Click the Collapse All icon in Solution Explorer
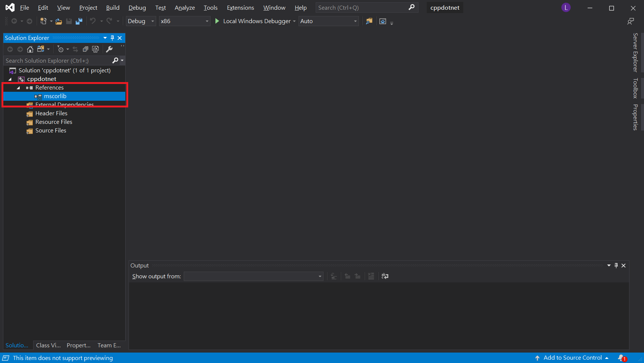 pyautogui.click(x=85, y=49)
